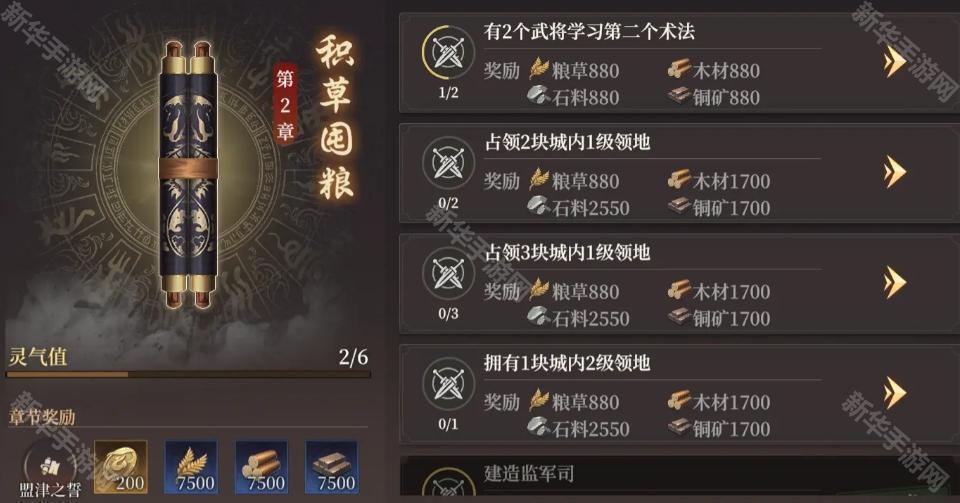960x503 pixels.
Task: Click the 积草囤粮 chapter title
Action: pyautogui.click(x=336, y=117)
